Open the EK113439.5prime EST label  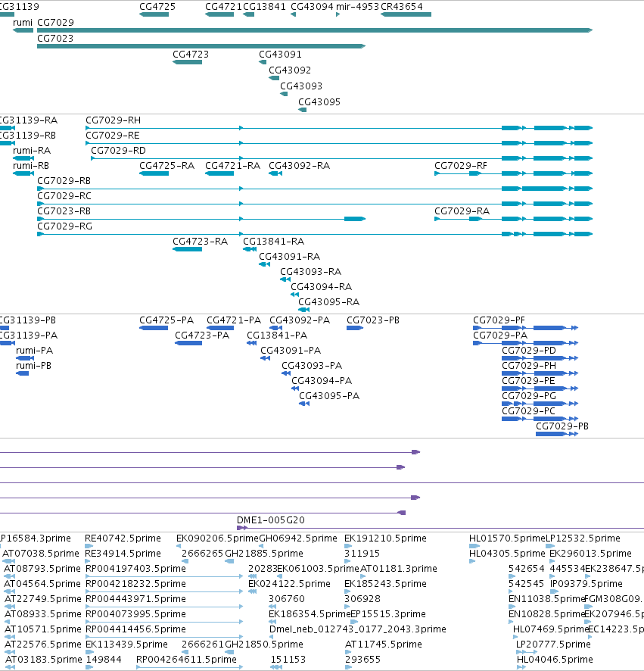(127, 644)
